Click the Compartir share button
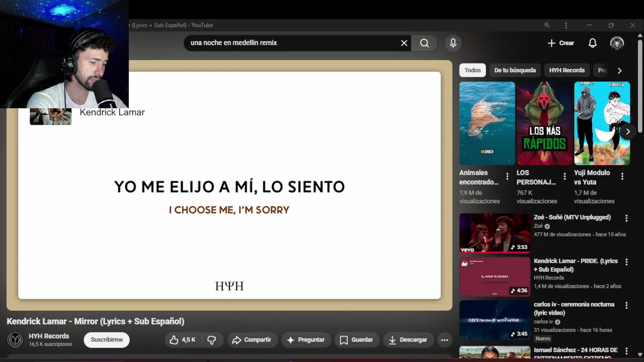This screenshot has width=644, height=362. coord(252,340)
